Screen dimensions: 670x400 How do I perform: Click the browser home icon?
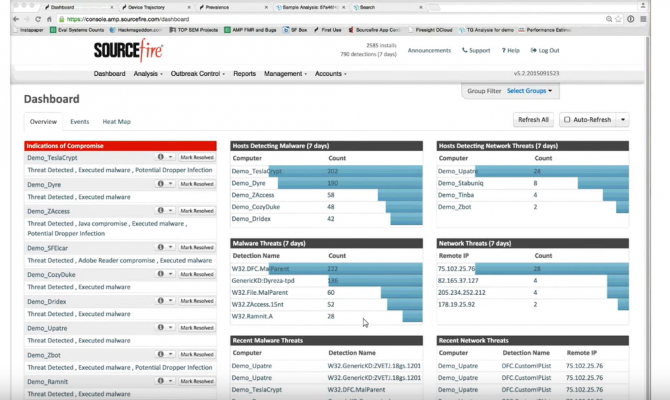click(x=49, y=19)
